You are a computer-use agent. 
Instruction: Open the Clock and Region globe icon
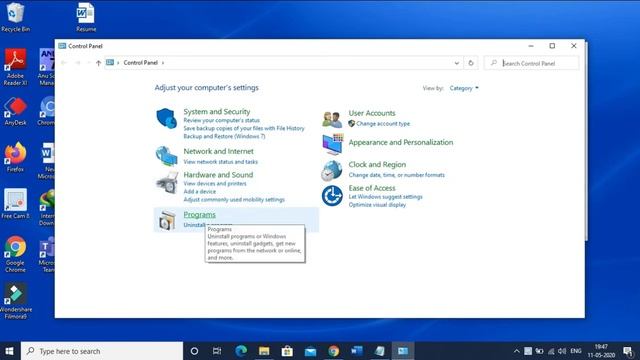[x=331, y=170]
